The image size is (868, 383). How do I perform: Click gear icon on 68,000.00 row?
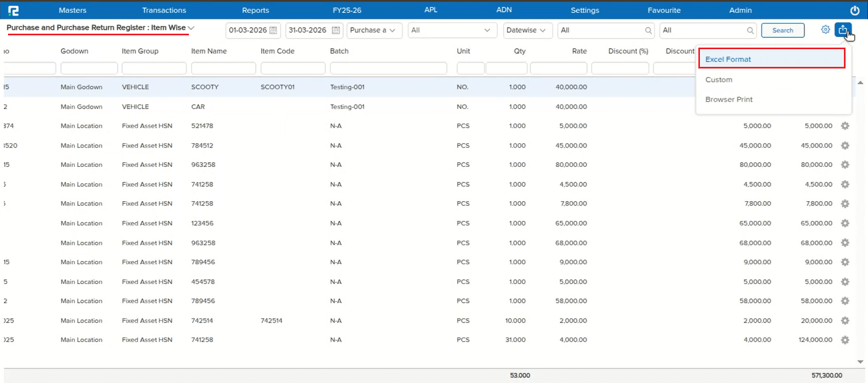[x=845, y=243]
